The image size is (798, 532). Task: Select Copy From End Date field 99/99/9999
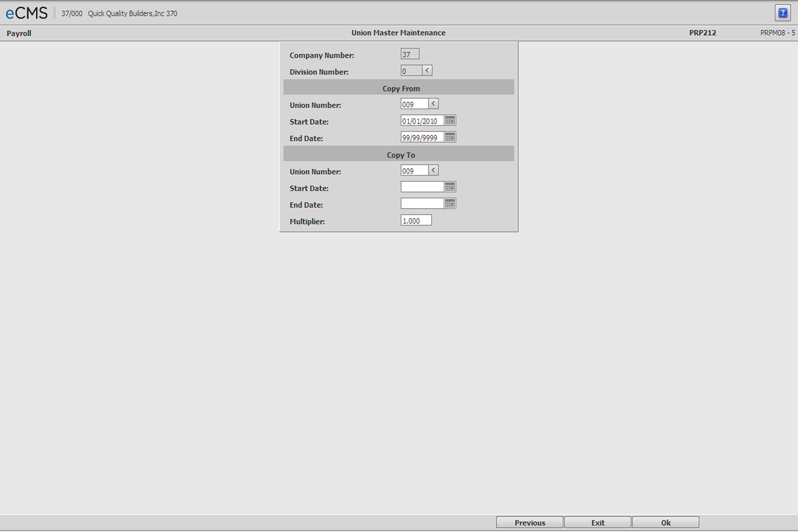pos(422,137)
